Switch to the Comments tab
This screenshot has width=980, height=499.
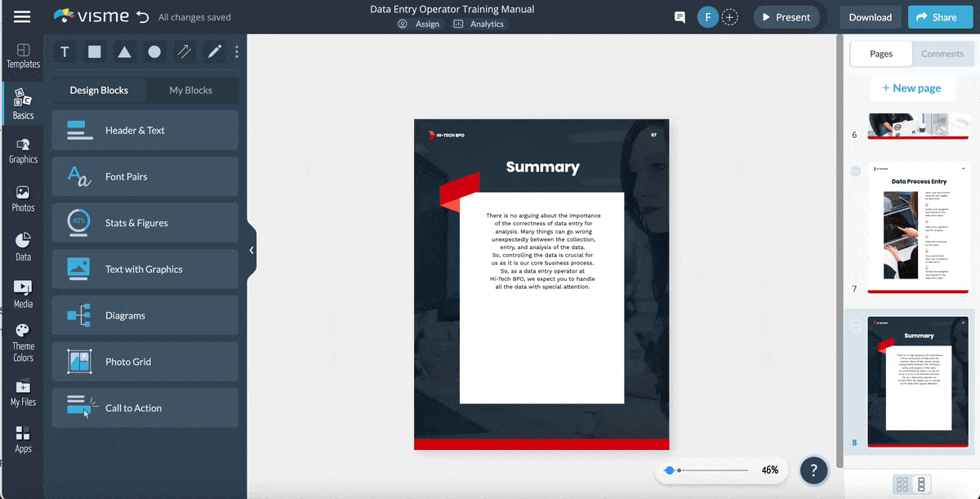[x=942, y=54]
